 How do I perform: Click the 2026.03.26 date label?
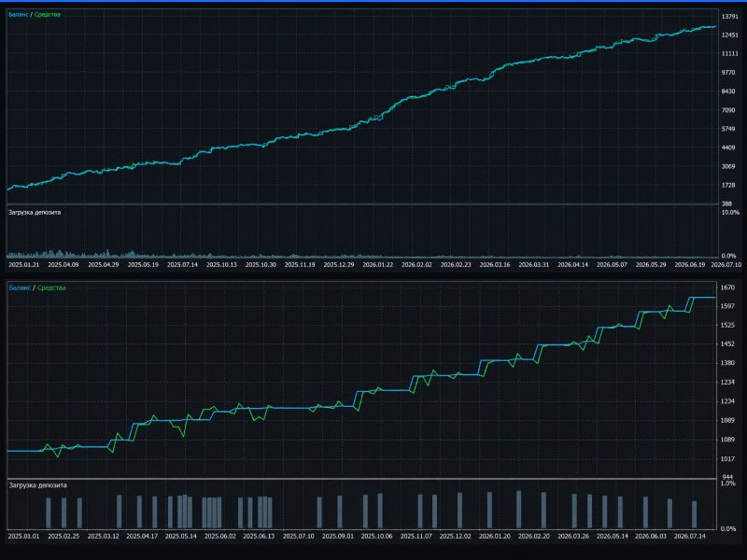tap(573, 536)
